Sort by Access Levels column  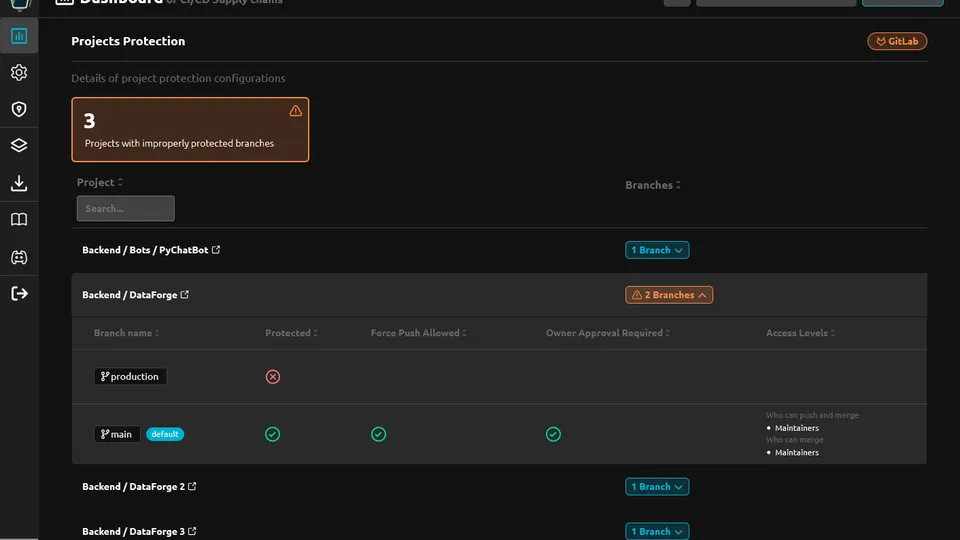click(800, 333)
